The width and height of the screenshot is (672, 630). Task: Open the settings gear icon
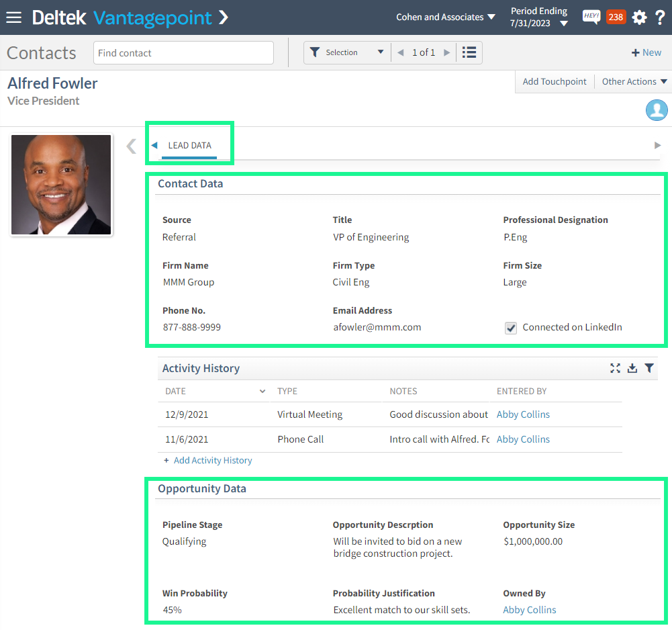pos(639,17)
